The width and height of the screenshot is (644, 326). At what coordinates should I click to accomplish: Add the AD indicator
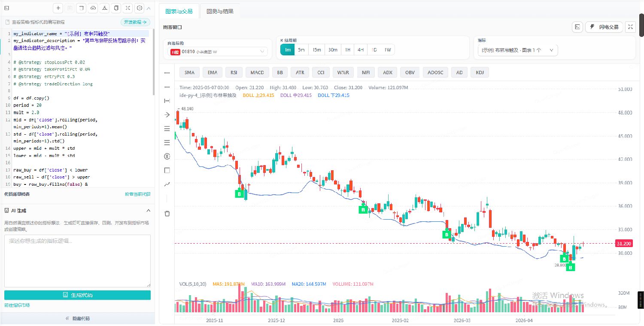(x=459, y=72)
